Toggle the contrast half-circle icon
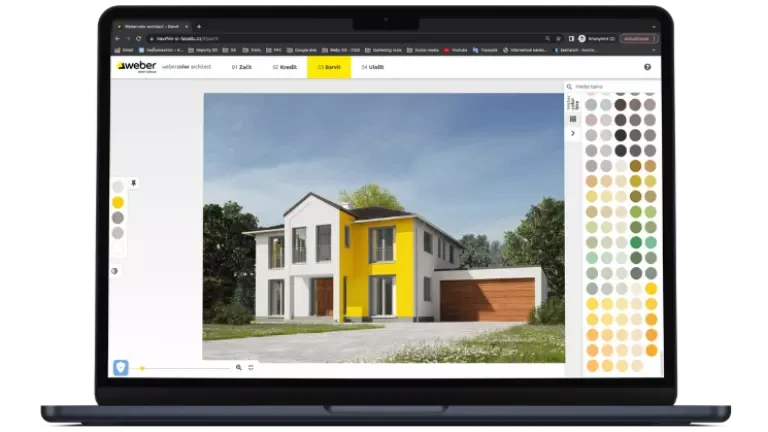Screen dimensions: 768x432 pyautogui.click(x=115, y=270)
